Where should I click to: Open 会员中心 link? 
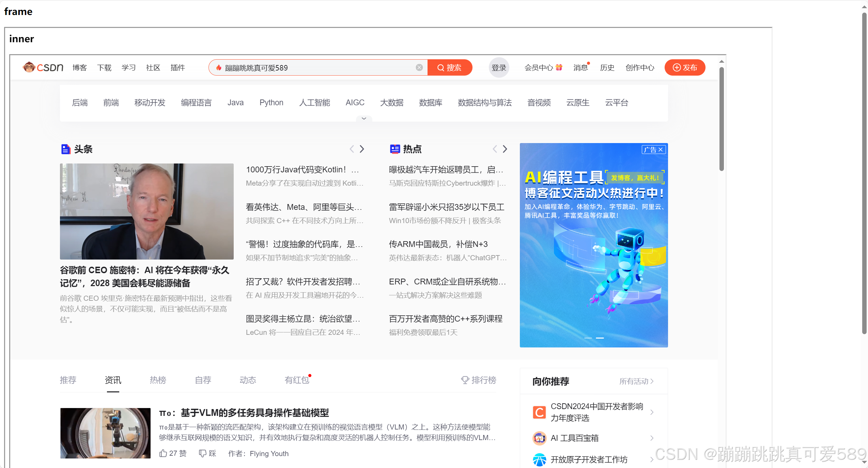[539, 67]
